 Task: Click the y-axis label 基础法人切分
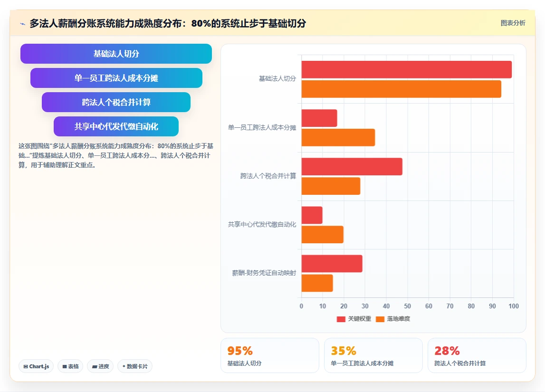coord(277,78)
